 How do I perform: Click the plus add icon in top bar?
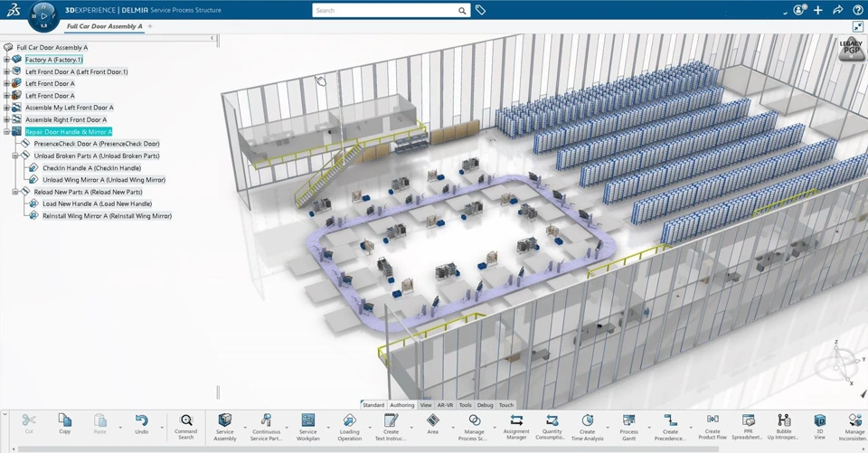(818, 10)
